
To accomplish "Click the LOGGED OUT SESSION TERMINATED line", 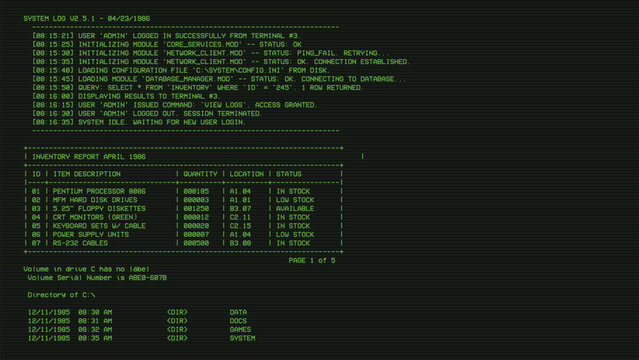I will click(x=147, y=113).
